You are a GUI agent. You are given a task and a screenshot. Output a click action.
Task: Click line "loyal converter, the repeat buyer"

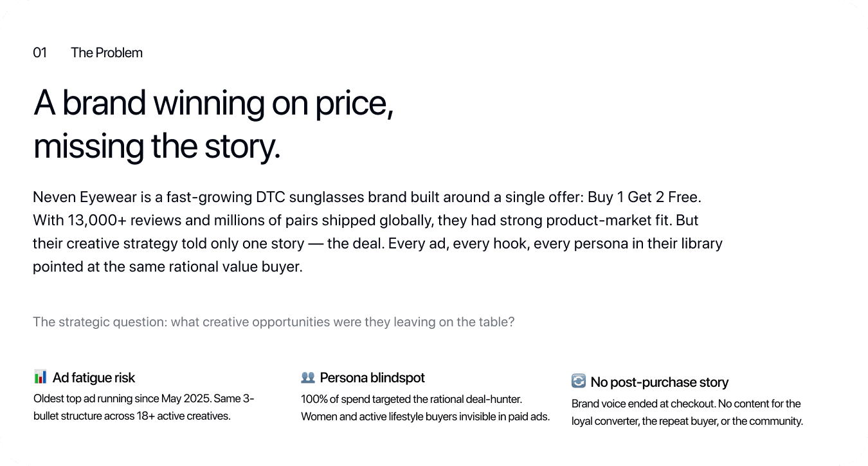pos(687,422)
